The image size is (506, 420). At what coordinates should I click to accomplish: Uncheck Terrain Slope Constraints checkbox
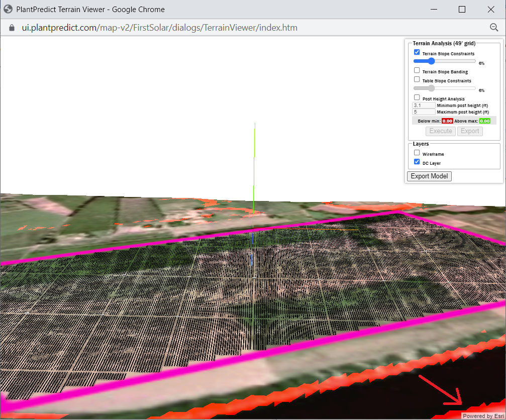pos(417,52)
